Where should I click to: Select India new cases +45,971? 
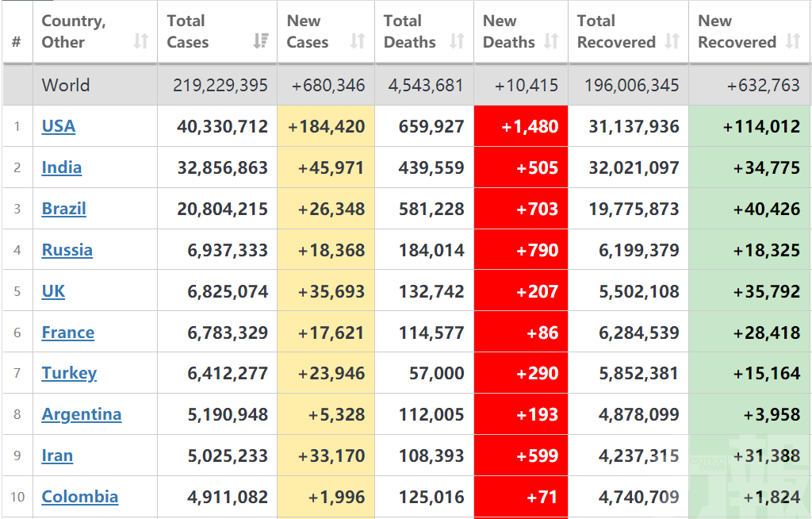[331, 168]
